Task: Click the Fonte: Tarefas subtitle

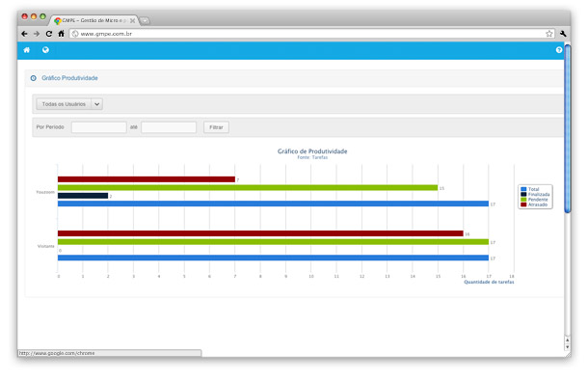Action: (312, 157)
